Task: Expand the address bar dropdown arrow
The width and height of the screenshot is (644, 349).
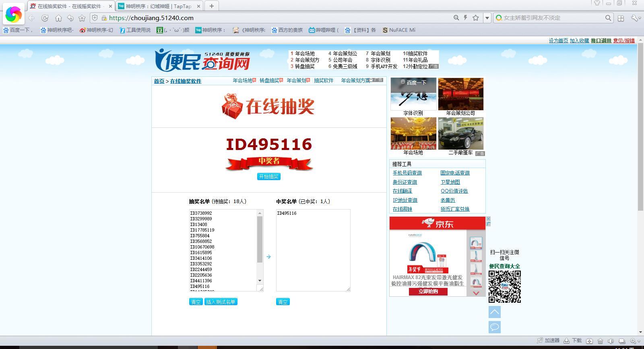Action: 487,18
